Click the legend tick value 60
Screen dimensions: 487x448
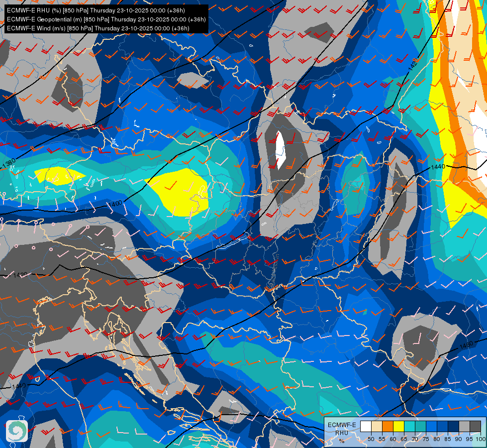point(393,439)
